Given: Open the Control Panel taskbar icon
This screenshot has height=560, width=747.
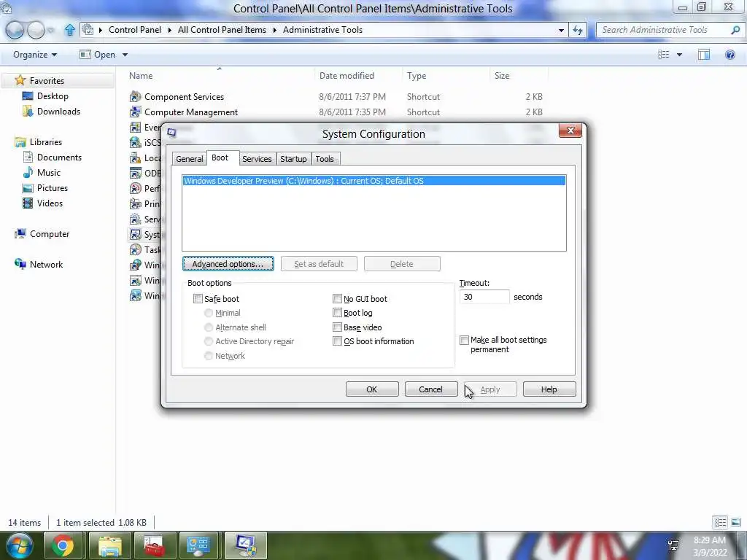Looking at the screenshot, I should [x=198, y=545].
